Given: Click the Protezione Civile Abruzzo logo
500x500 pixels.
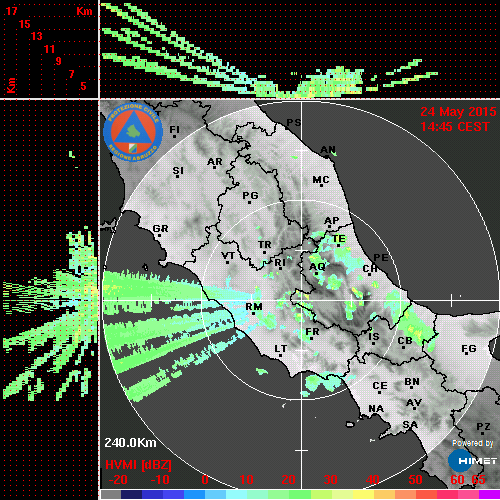Looking at the screenshot, I should pyautogui.click(x=133, y=132).
